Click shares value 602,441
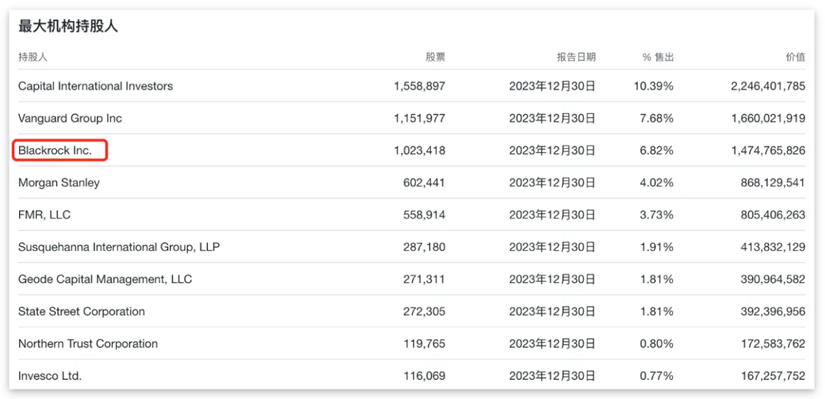 tap(425, 183)
